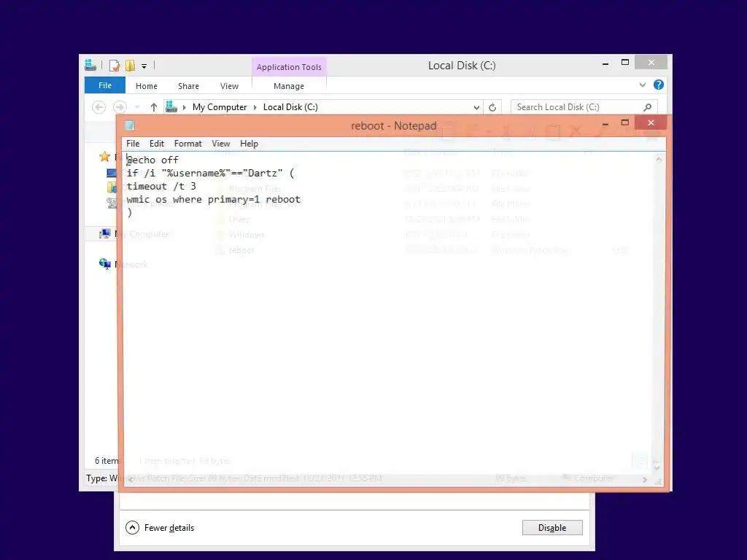Click the search magnifier icon

pos(647,107)
